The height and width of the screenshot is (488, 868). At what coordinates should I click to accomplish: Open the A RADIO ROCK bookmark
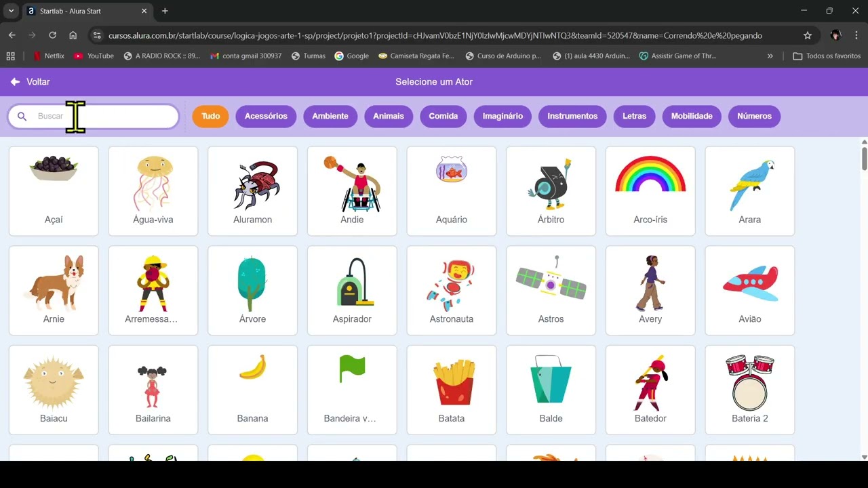[x=162, y=56]
